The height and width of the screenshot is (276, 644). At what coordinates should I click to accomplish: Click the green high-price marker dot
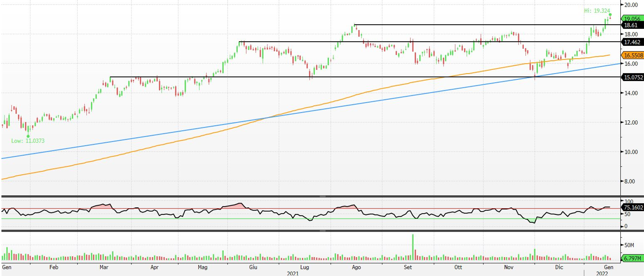click(610, 15)
